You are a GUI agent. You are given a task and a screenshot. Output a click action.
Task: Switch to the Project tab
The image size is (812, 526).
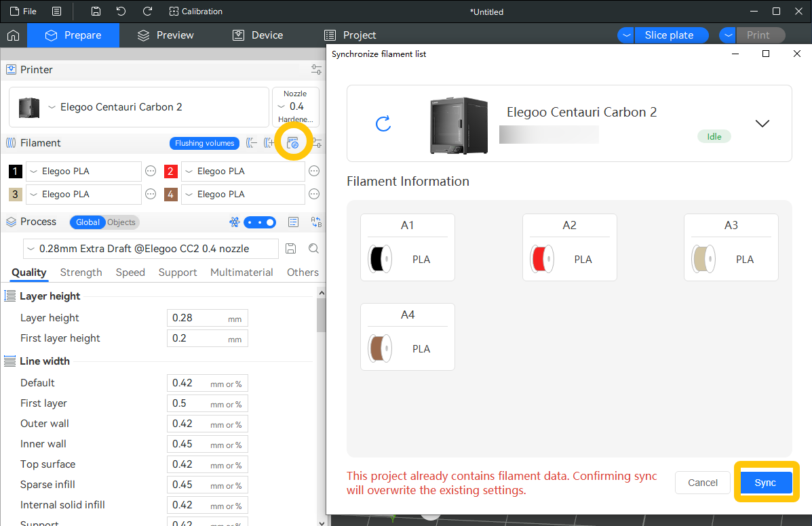[349, 35]
